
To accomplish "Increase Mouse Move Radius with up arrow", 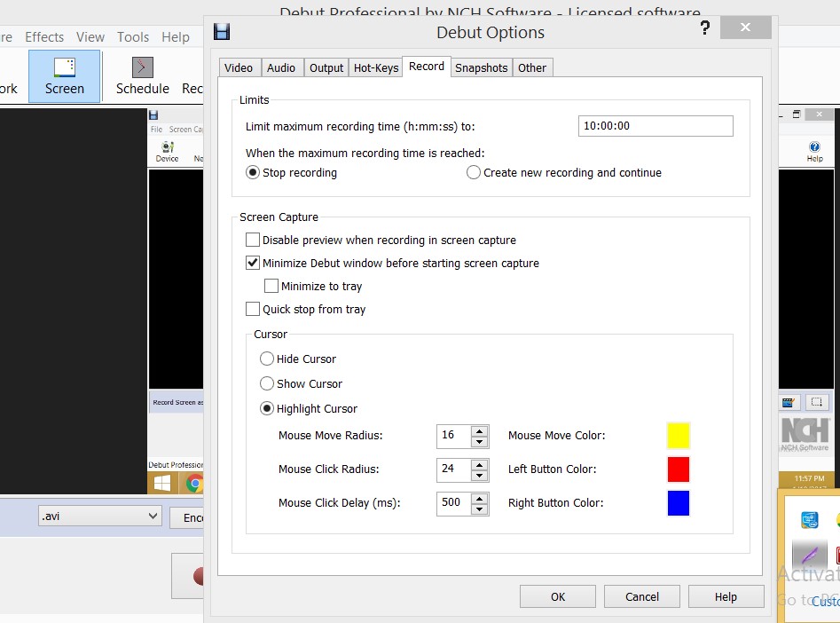I will pos(480,430).
